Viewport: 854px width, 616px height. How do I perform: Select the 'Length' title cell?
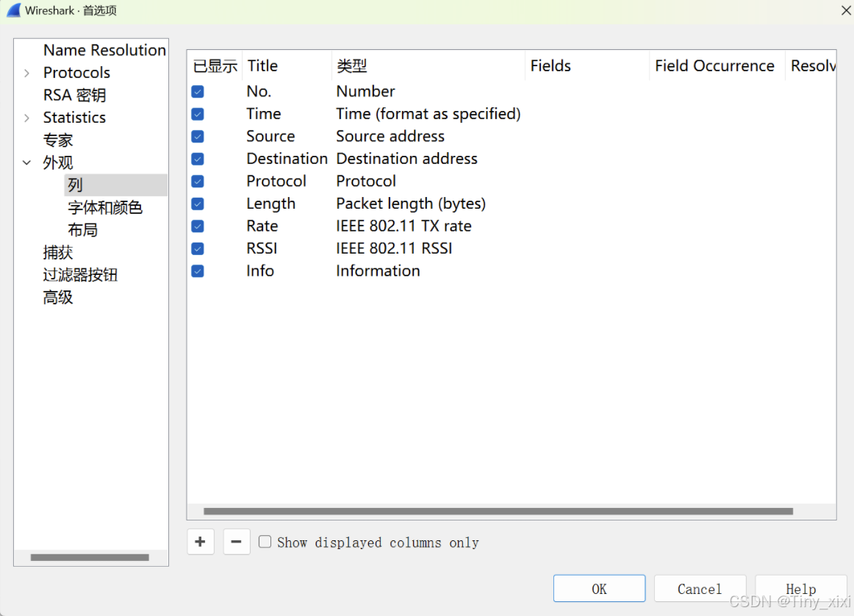pos(270,204)
